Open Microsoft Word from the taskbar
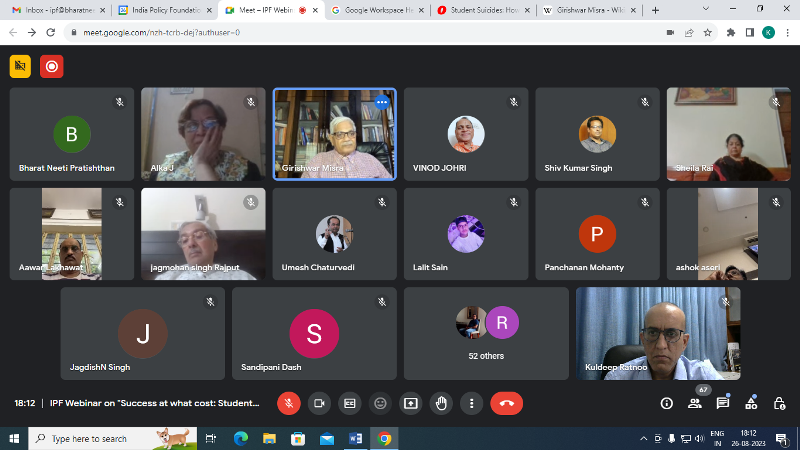Image resolution: width=800 pixels, height=450 pixels. point(355,438)
